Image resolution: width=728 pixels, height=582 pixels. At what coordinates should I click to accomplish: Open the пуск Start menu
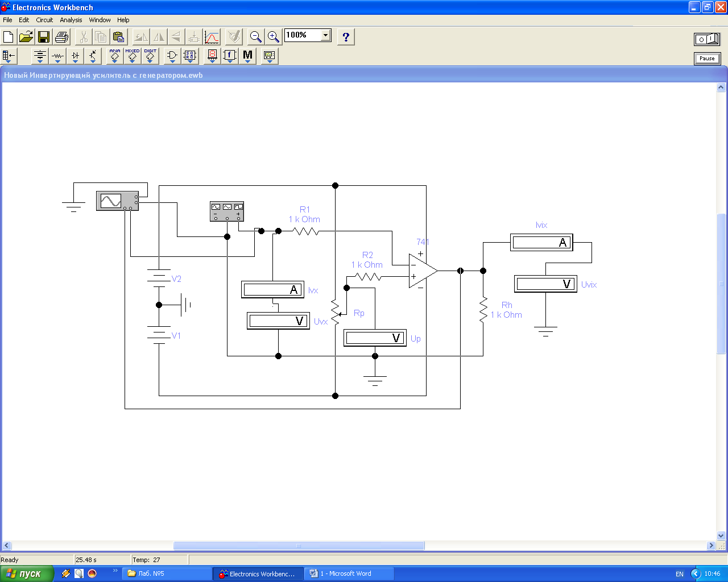tap(27, 573)
